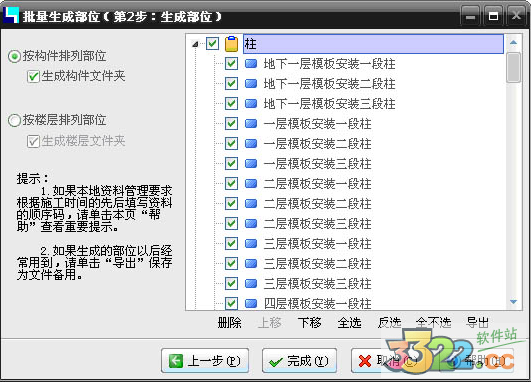Click the application logo in title bar
This screenshot has height=383, width=531.
pos(11,15)
